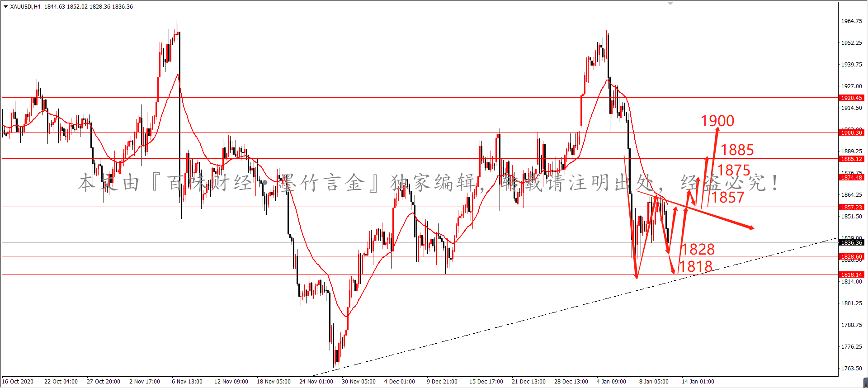Viewport: 868px width, 388px height.
Task: Click the chart shift triangle marker at the chart's top edge
Action: click(670, 3)
